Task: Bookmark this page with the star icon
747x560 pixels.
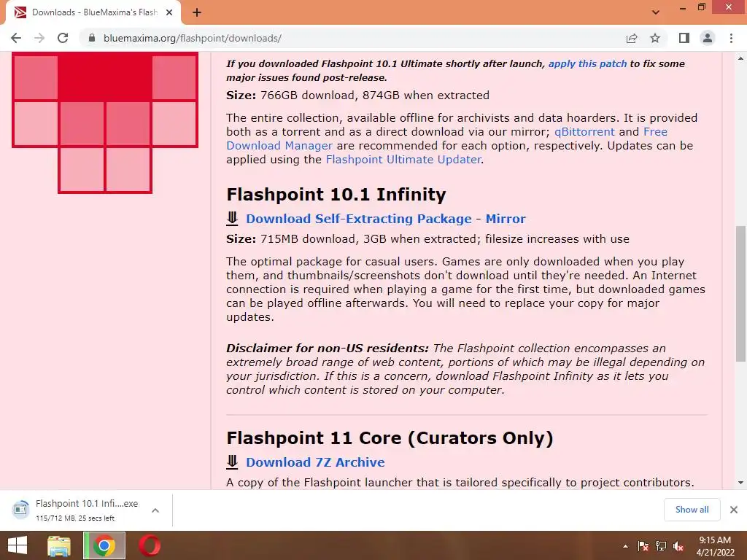Action: click(x=655, y=38)
